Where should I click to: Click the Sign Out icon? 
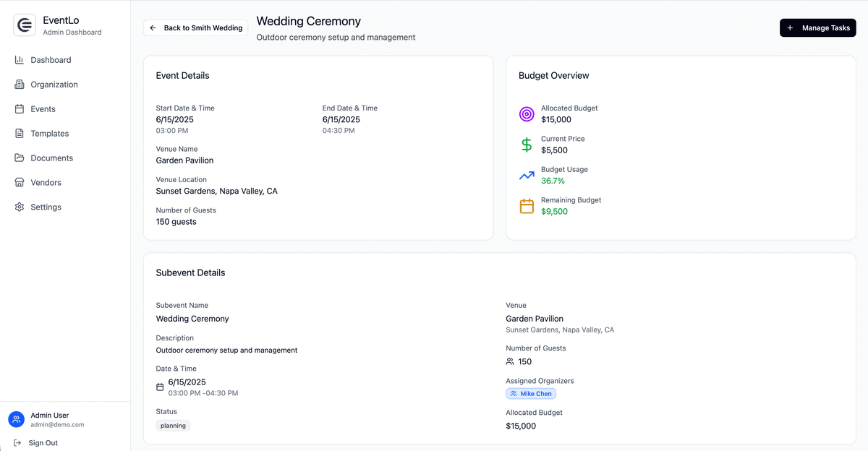click(17, 442)
